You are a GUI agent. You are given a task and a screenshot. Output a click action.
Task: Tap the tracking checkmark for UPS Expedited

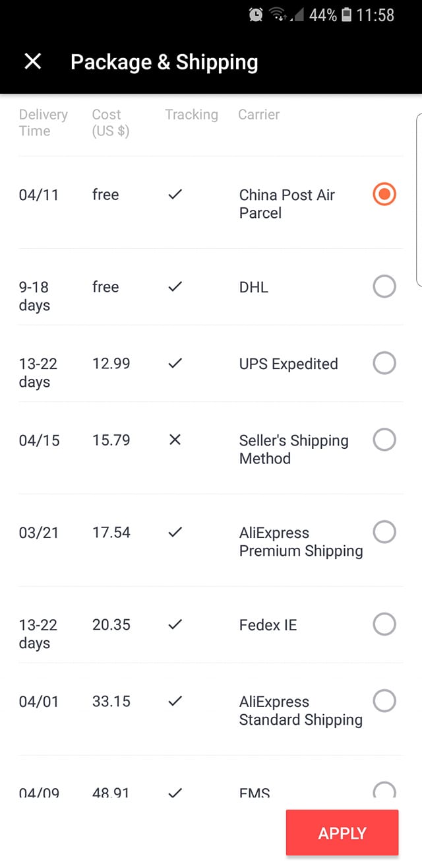[175, 364]
